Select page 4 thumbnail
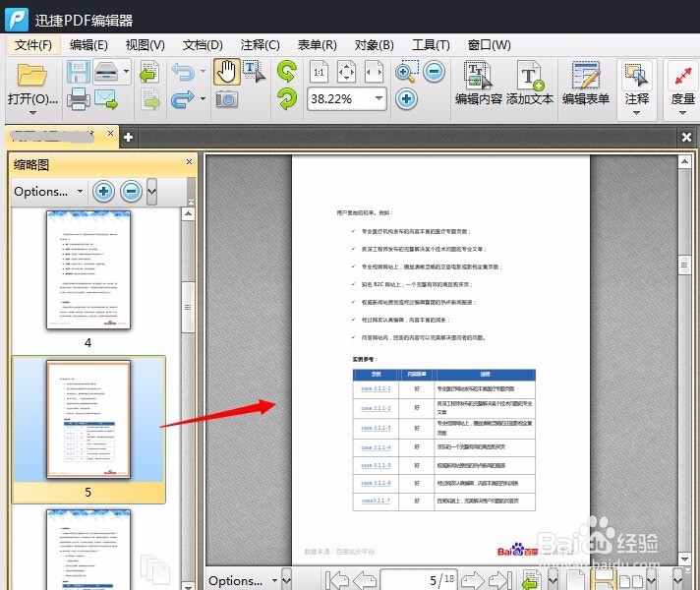700x590 pixels. [88, 270]
